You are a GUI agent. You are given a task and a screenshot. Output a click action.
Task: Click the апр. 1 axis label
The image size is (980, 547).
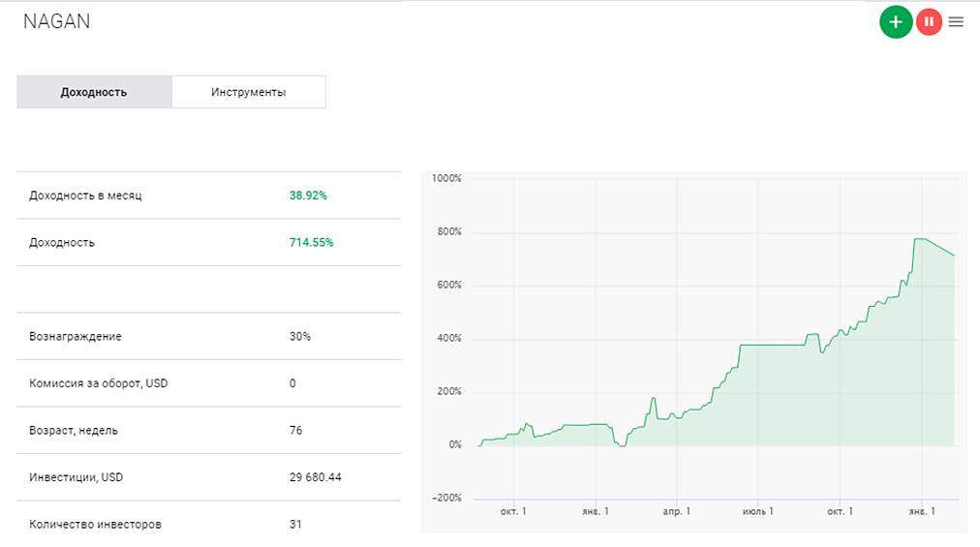676,511
